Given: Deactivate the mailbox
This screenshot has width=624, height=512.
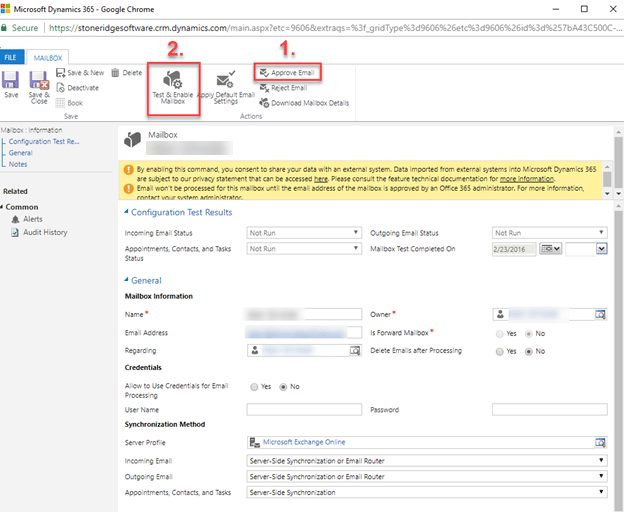Looking at the screenshot, I should [78, 88].
